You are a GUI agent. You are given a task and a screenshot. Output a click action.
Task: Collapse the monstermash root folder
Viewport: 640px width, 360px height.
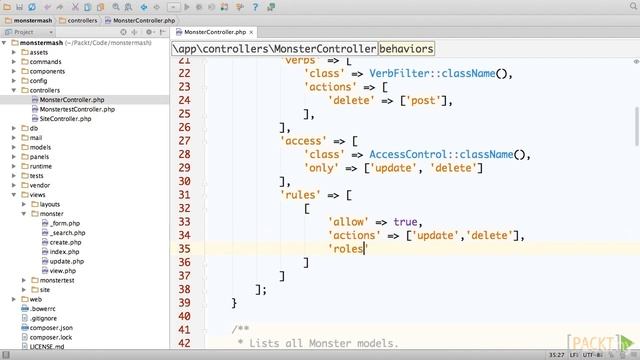click(x=4, y=42)
